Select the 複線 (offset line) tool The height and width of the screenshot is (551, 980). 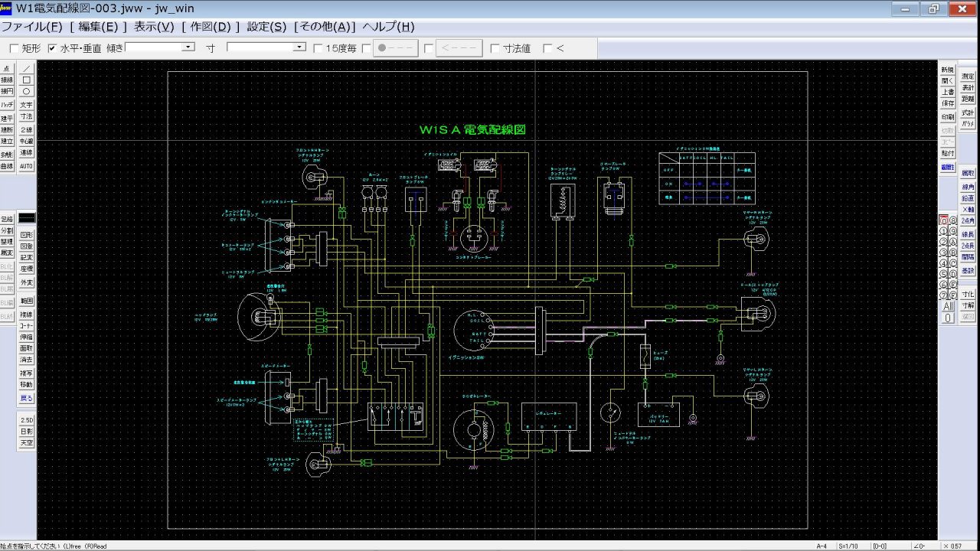27,315
